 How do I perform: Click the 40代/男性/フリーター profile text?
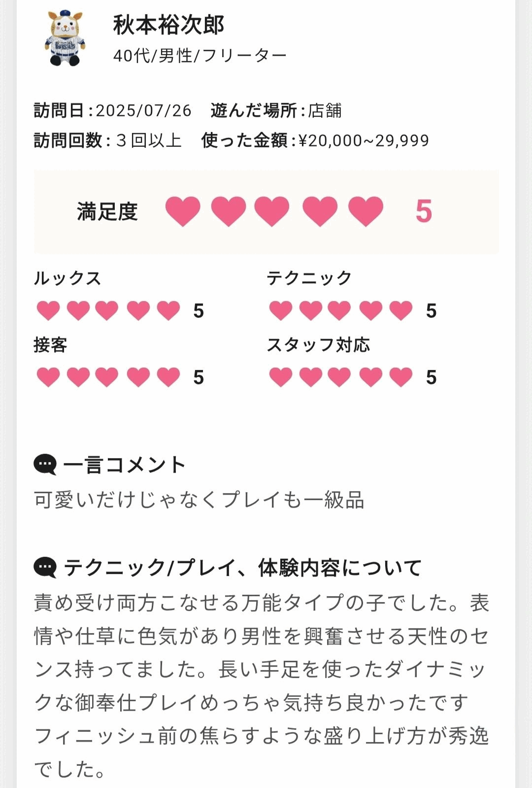pos(199,56)
